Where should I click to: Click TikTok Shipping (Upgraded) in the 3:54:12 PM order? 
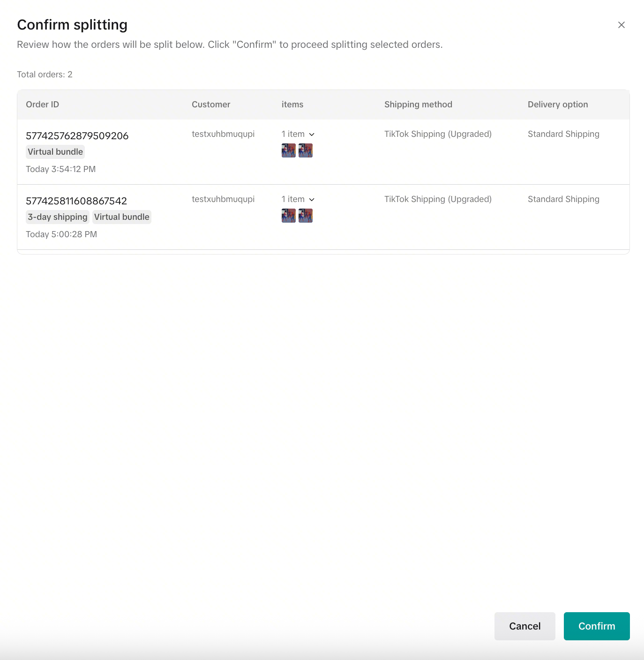point(438,134)
